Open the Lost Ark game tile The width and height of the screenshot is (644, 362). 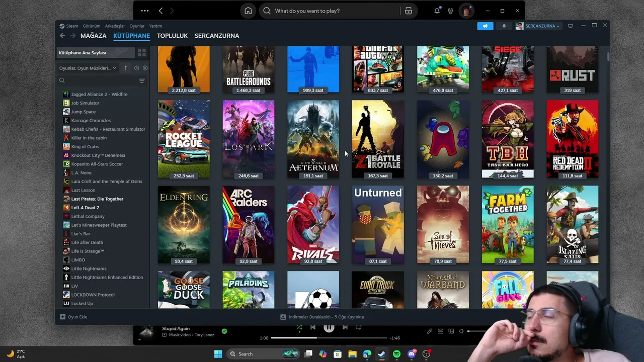tap(249, 139)
